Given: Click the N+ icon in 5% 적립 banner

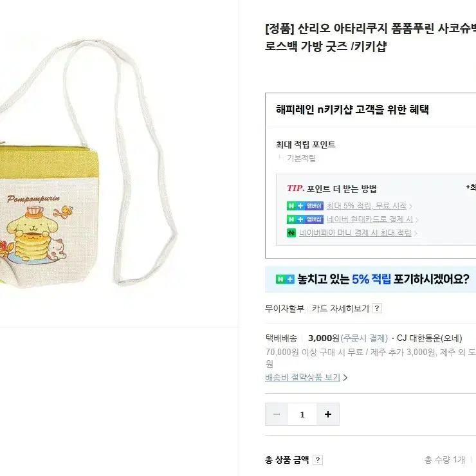Looking at the screenshot, I should click(x=285, y=279).
